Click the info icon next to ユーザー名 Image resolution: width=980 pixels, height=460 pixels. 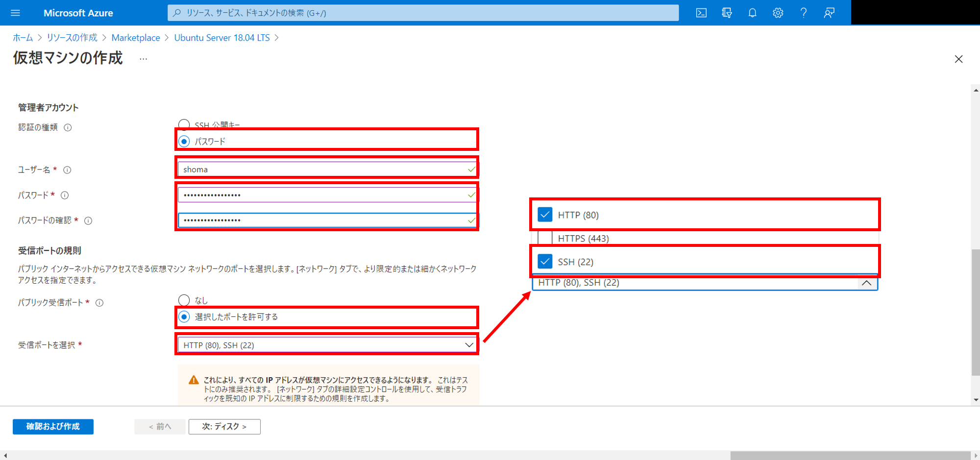(x=68, y=170)
